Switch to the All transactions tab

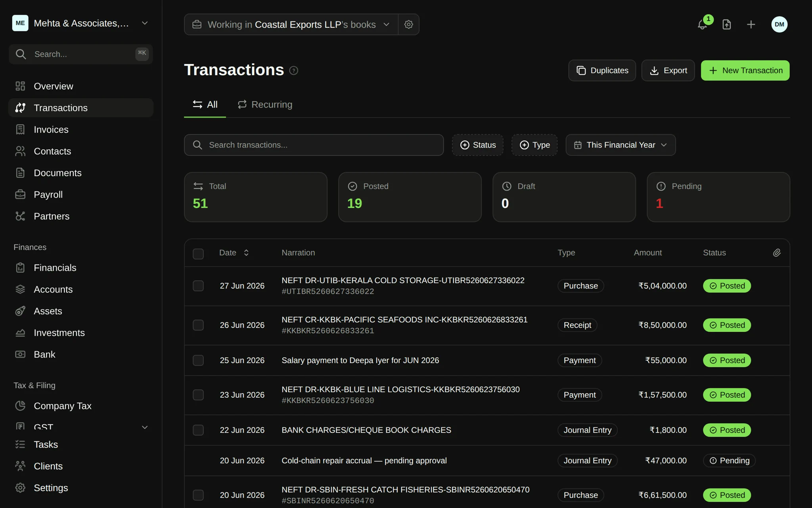coord(205,105)
